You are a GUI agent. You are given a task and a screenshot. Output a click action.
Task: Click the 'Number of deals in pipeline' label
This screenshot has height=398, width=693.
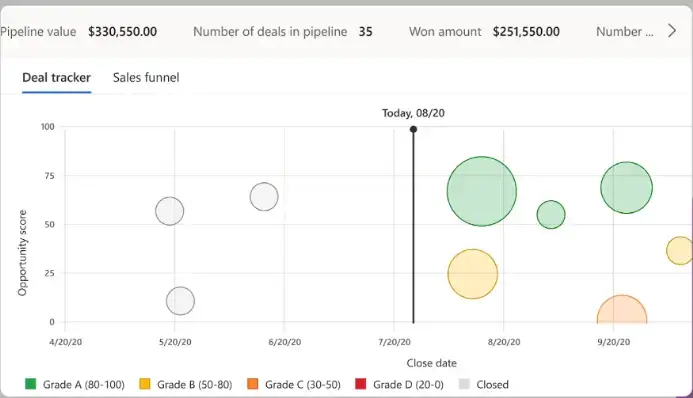(270, 32)
